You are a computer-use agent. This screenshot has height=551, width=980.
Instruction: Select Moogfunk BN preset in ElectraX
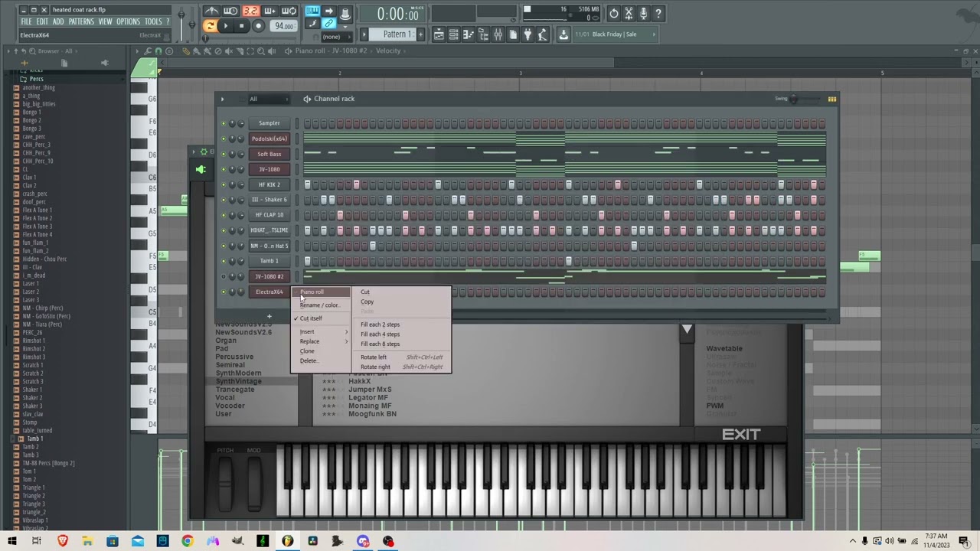(x=372, y=414)
